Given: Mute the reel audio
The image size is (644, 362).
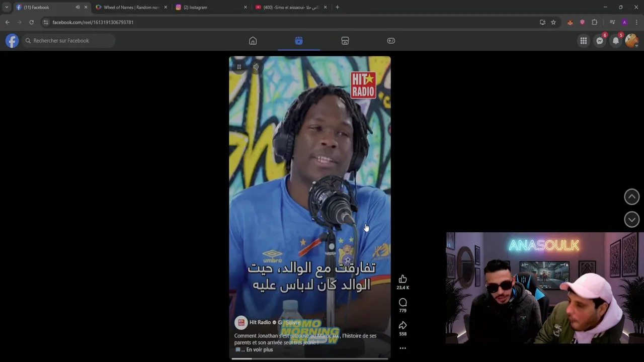Looking at the screenshot, I should tap(256, 67).
